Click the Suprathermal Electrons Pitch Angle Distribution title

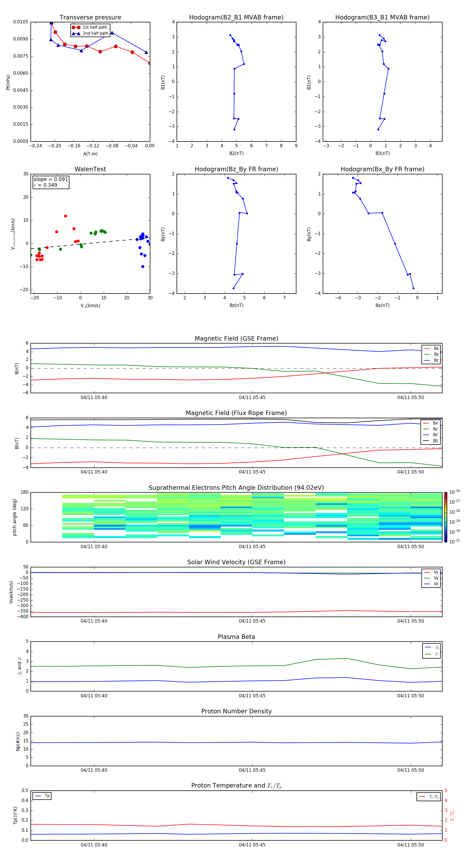point(236,488)
